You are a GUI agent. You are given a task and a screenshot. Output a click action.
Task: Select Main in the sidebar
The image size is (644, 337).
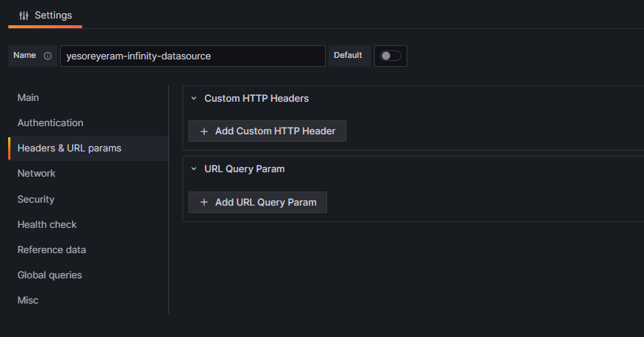click(x=28, y=98)
